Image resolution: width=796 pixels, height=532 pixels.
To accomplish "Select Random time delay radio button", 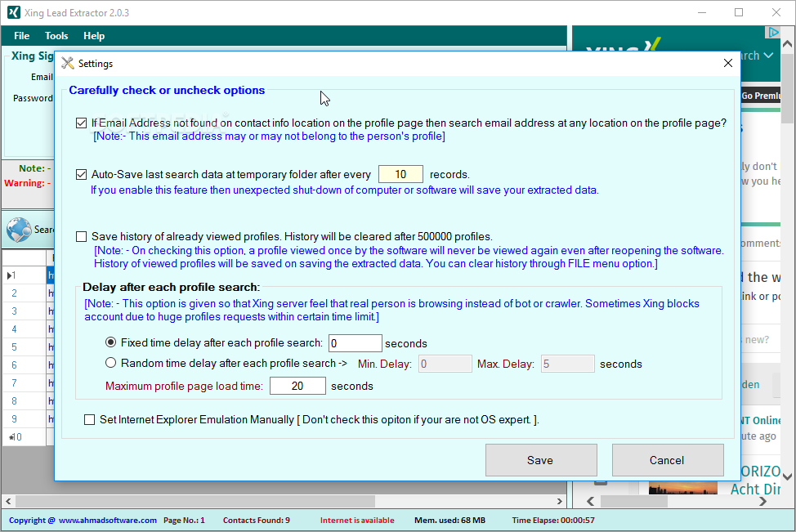I will click(110, 363).
